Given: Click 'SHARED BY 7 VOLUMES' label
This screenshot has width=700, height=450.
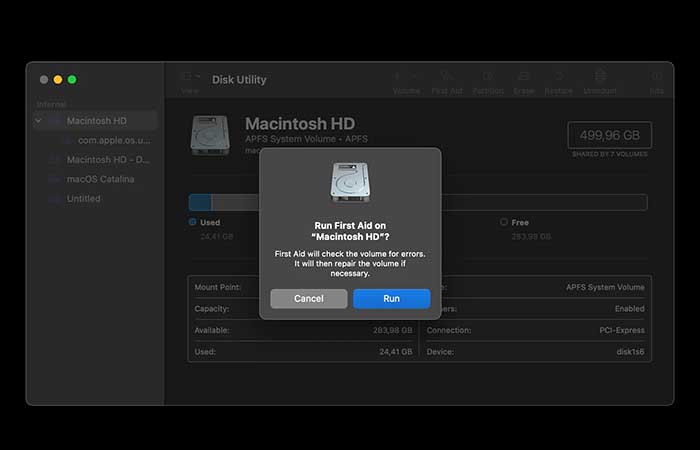Looking at the screenshot, I should click(x=610, y=154).
